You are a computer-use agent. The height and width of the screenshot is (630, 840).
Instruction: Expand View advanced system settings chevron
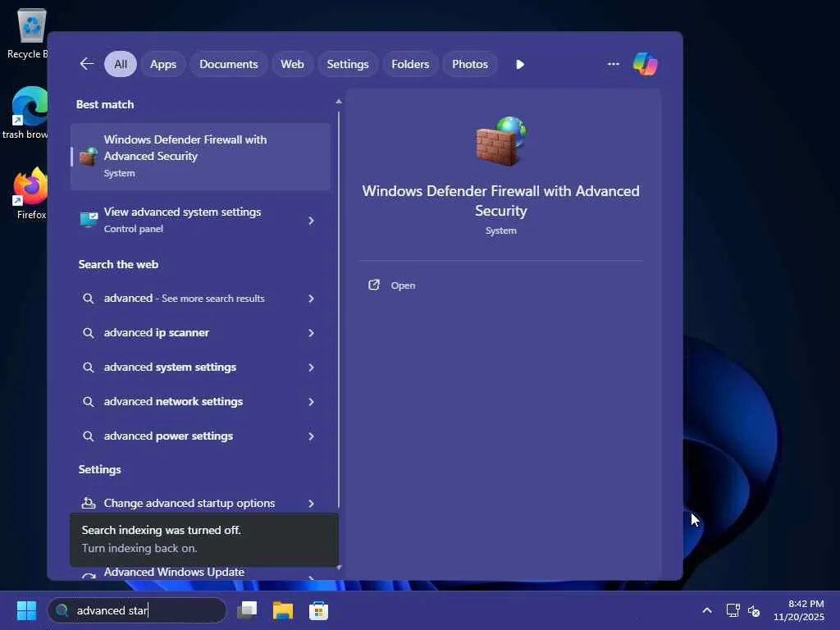(x=311, y=220)
